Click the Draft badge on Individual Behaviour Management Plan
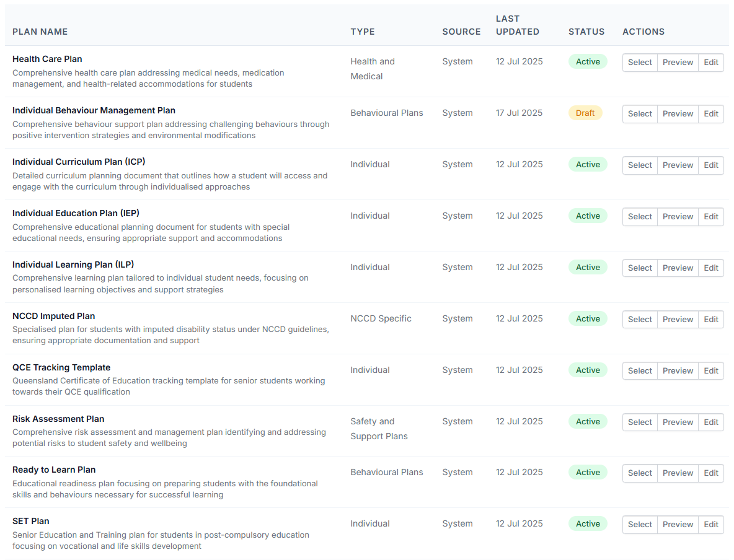 click(x=585, y=113)
